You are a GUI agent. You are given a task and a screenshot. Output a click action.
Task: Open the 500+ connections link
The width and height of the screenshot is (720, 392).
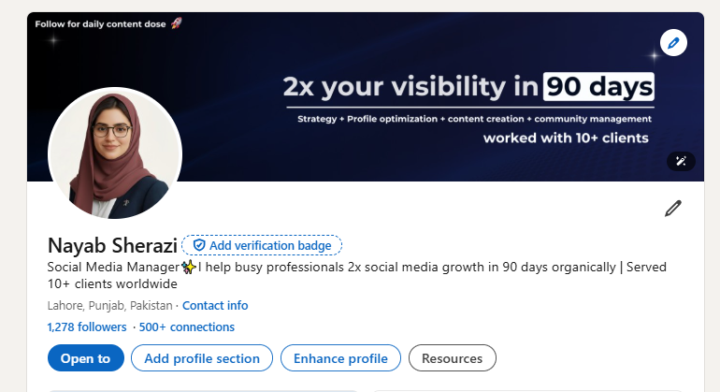pos(186,327)
